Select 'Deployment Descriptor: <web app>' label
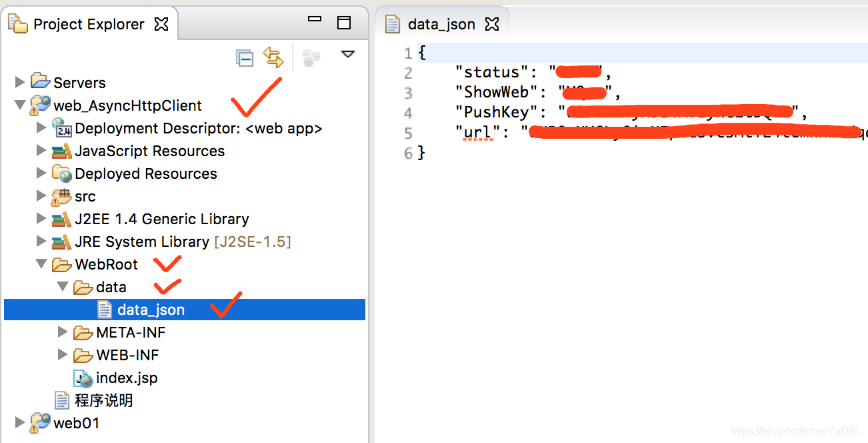 (199, 128)
